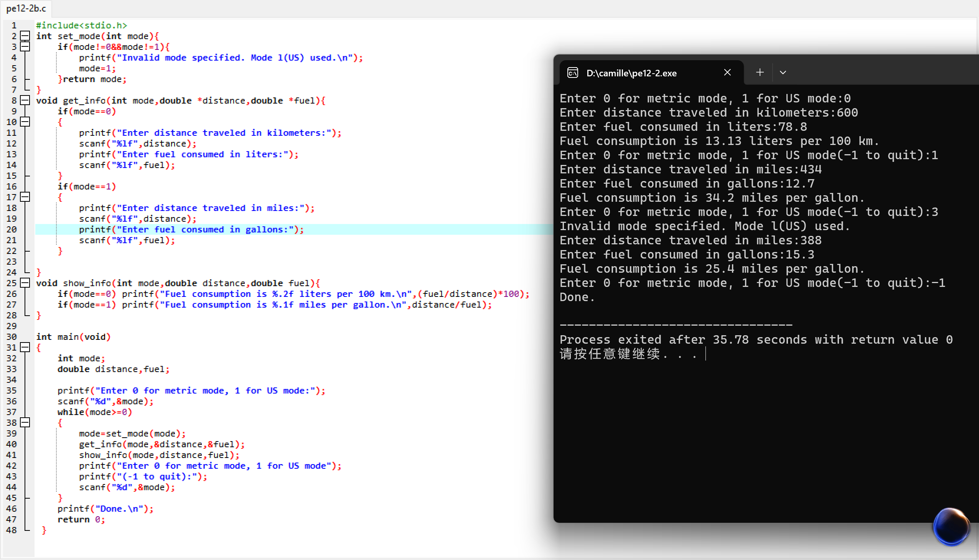
Task: Toggle fold marker at line 10
Action: (x=25, y=122)
